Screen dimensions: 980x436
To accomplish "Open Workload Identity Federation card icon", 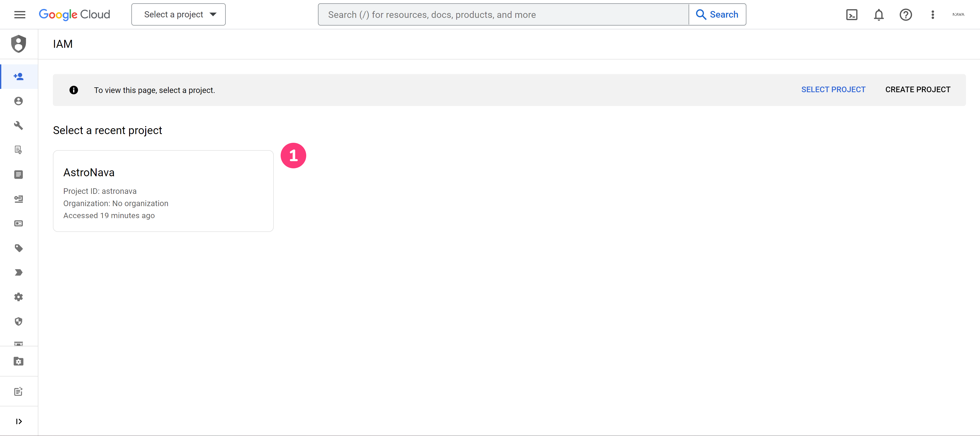I will (19, 223).
